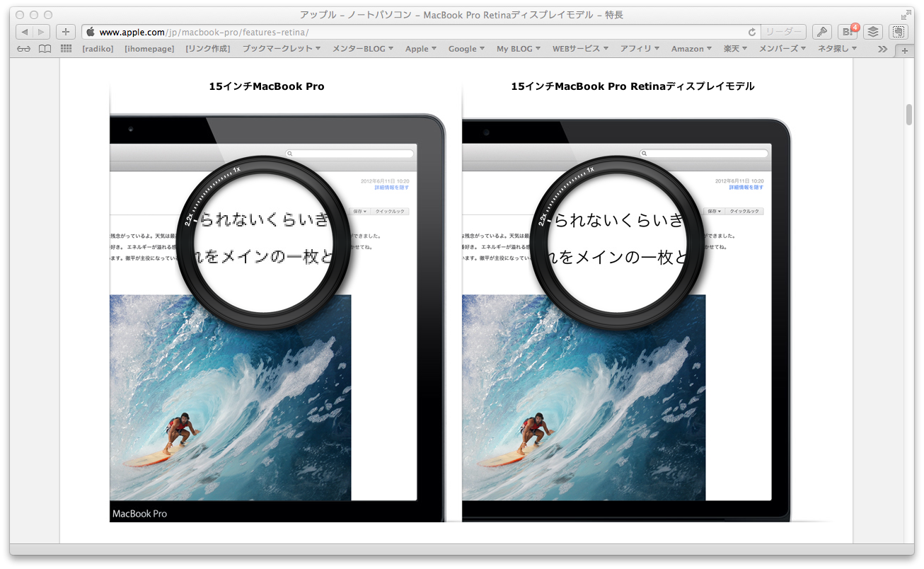
Task: Click the Apple logo site icon in address bar
Action: pos(91,32)
